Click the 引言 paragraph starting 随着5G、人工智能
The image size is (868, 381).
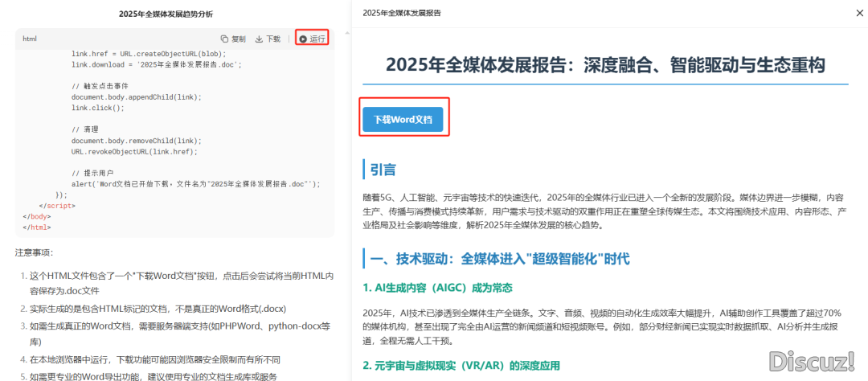(606, 211)
